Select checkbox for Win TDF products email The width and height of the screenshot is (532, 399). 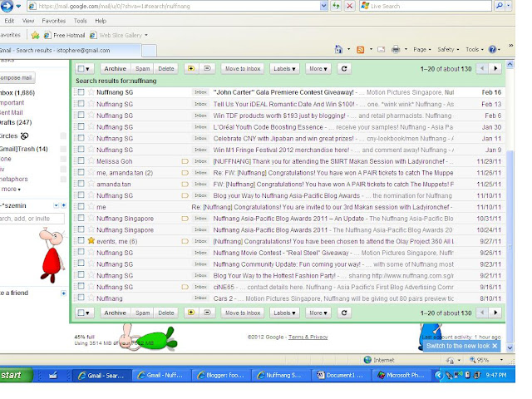click(81, 115)
